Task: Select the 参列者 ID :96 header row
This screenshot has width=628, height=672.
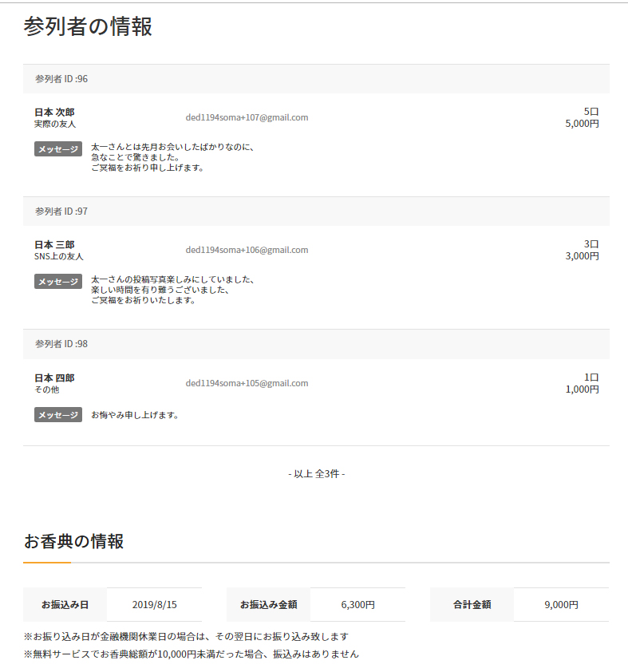Action: [316, 79]
